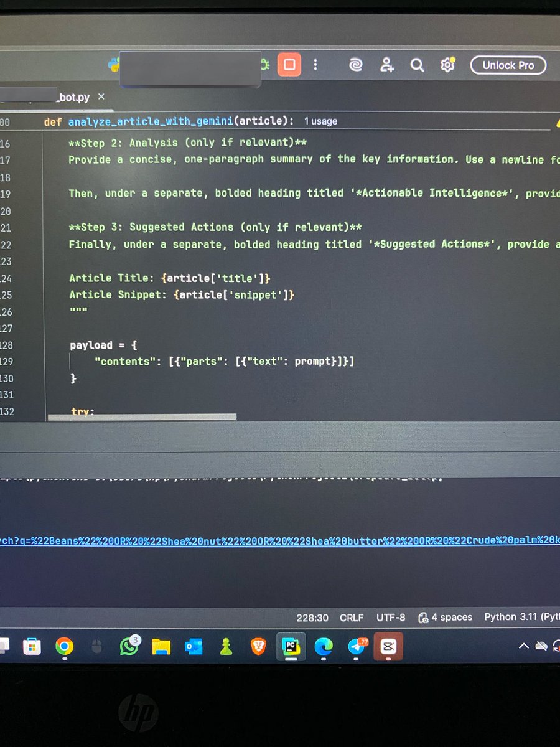This screenshot has height=747, width=560.
Task: Restart debugging with the bug icon
Action: click(x=264, y=64)
